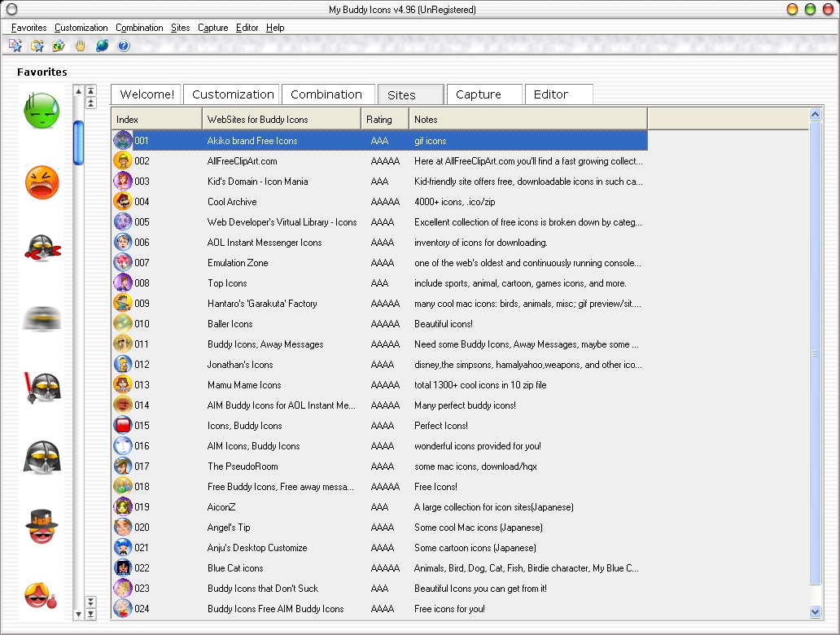The height and width of the screenshot is (635, 840).
Task: Select the Darth Vader with lightsaber favorite
Action: click(42, 388)
